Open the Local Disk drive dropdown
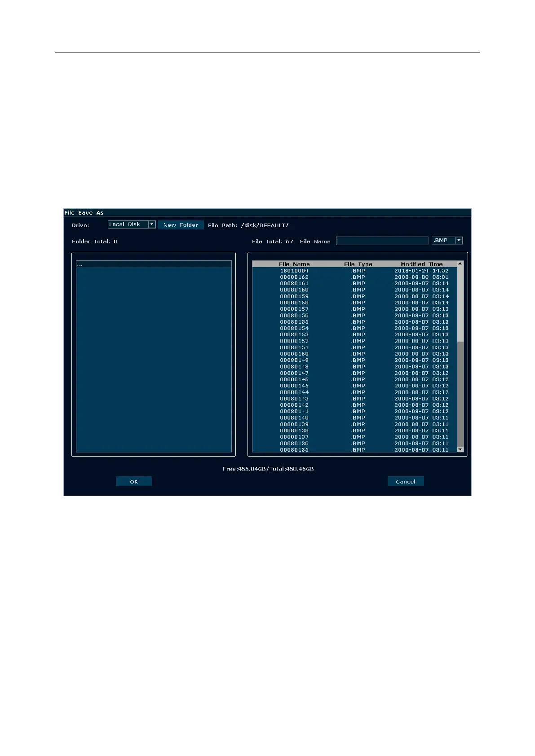 pos(132,224)
